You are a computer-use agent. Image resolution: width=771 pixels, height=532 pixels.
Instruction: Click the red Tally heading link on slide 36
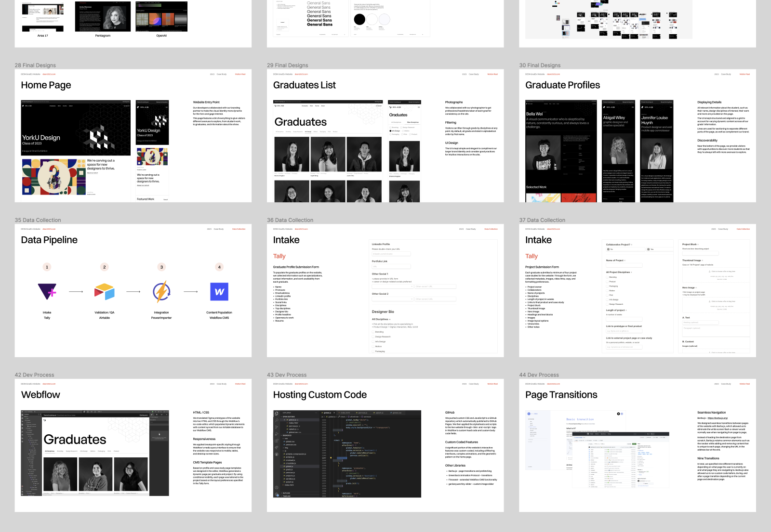[x=279, y=256]
